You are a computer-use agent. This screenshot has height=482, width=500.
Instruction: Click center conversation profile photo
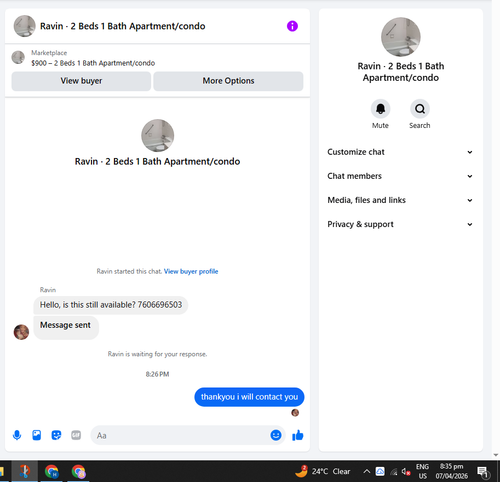point(157,135)
